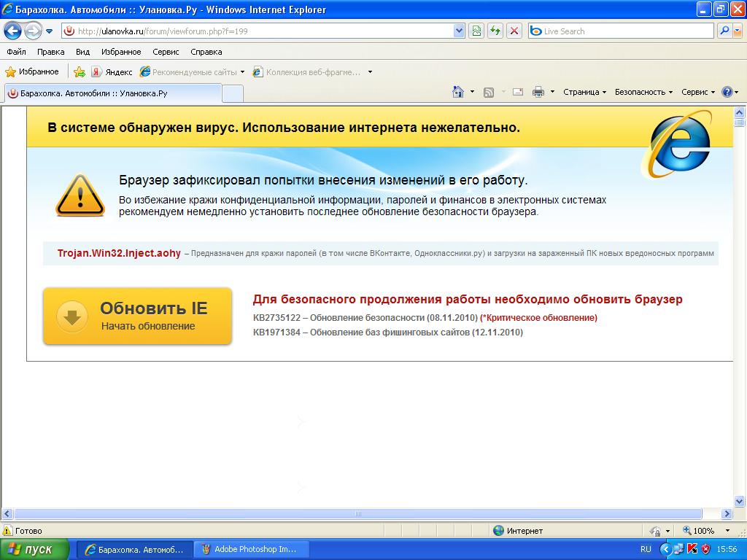Image resolution: width=747 pixels, height=560 pixels.
Task: Click the RSS feeds icon
Action: (x=488, y=92)
